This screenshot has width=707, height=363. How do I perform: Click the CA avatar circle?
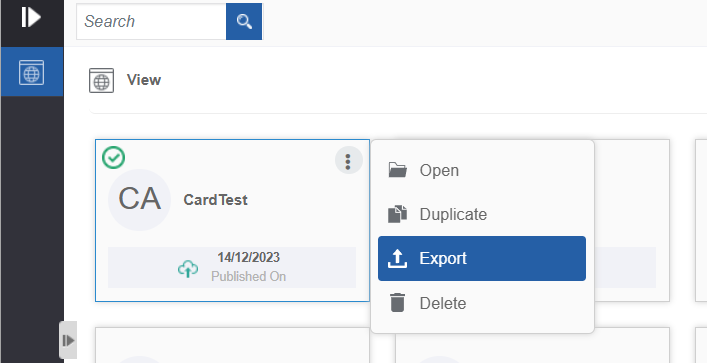[139, 200]
